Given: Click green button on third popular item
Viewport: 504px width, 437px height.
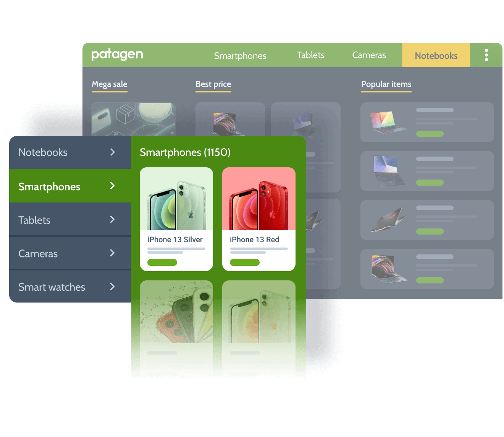Looking at the screenshot, I should tap(430, 231).
